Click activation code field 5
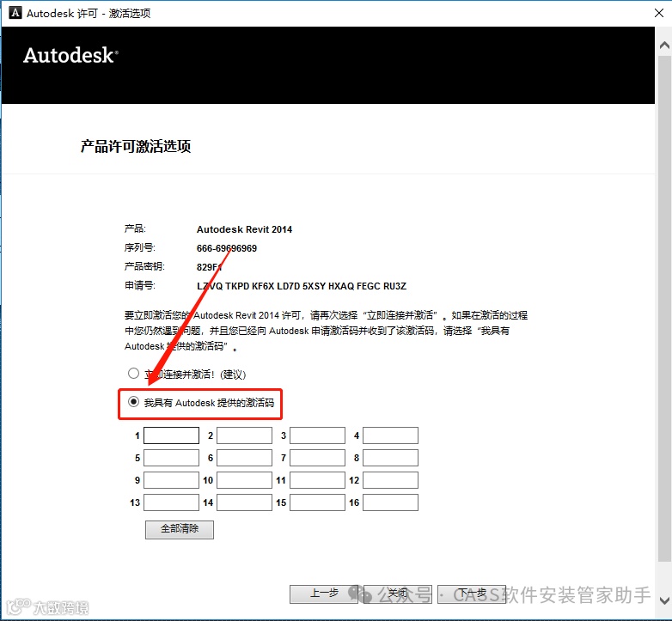 point(171,458)
